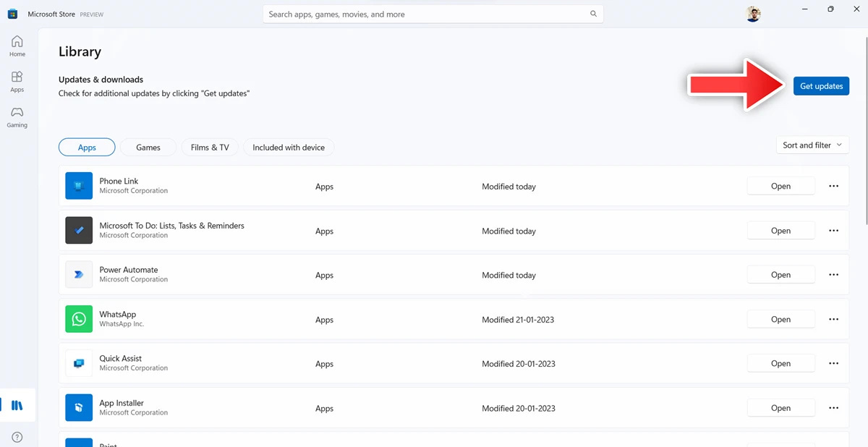The image size is (868, 447).
Task: Click the user profile avatar
Action: (x=753, y=14)
